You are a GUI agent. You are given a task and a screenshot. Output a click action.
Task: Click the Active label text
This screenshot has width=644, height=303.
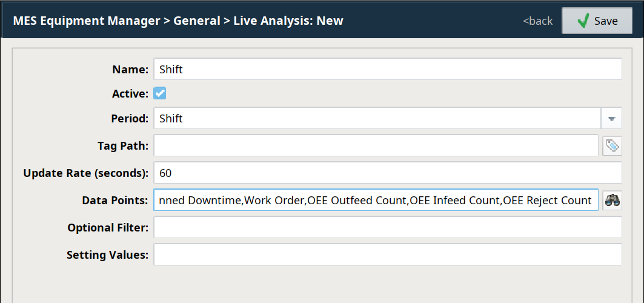[x=130, y=93]
